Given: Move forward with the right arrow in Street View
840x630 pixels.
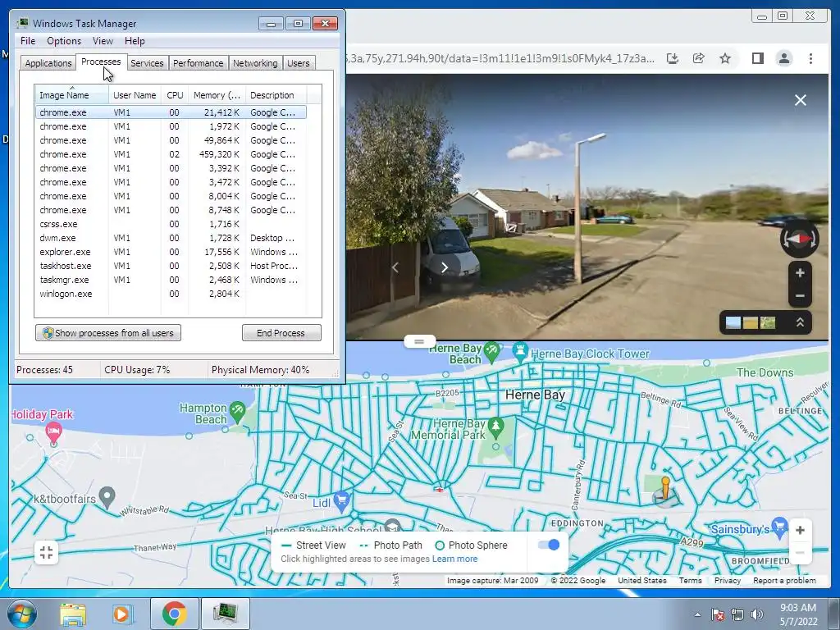Looking at the screenshot, I should [444, 267].
